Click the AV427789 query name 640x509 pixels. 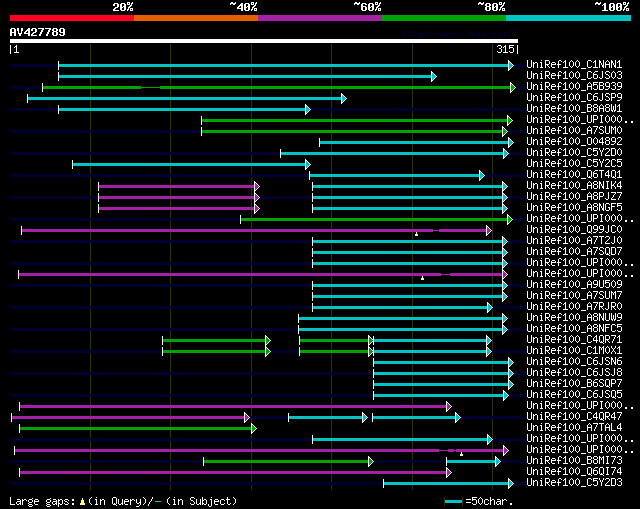[x=38, y=32]
